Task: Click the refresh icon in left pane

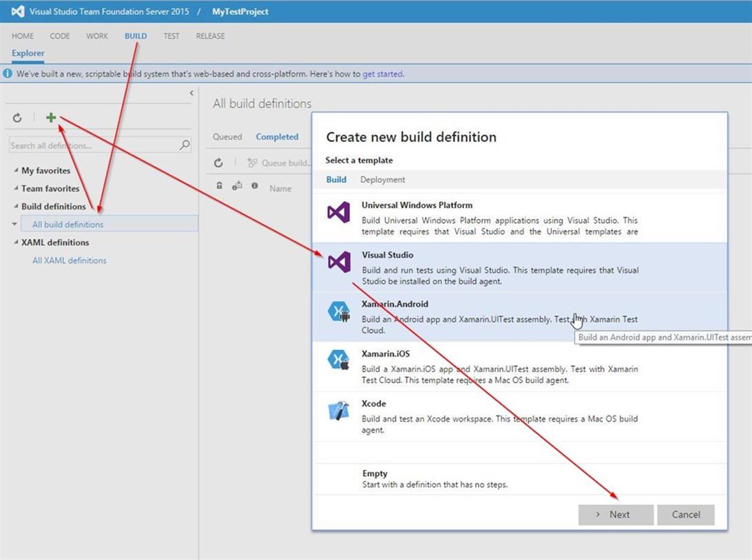Action: (17, 118)
